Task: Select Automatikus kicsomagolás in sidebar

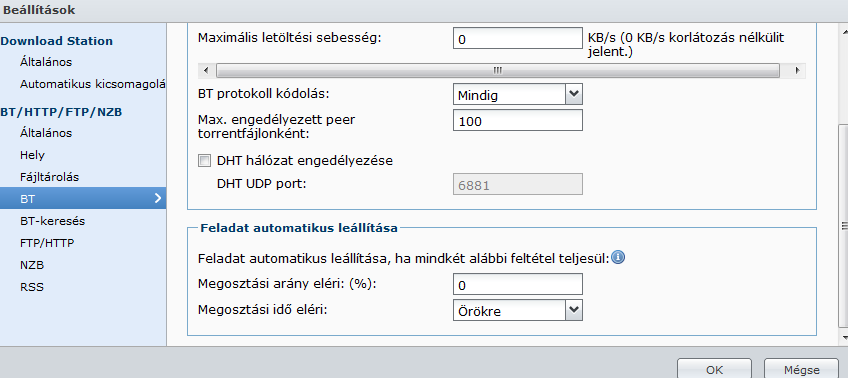Action: (92, 84)
